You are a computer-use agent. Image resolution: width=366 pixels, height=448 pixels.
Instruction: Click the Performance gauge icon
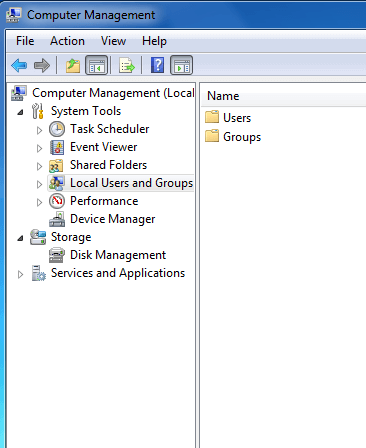pos(57,201)
